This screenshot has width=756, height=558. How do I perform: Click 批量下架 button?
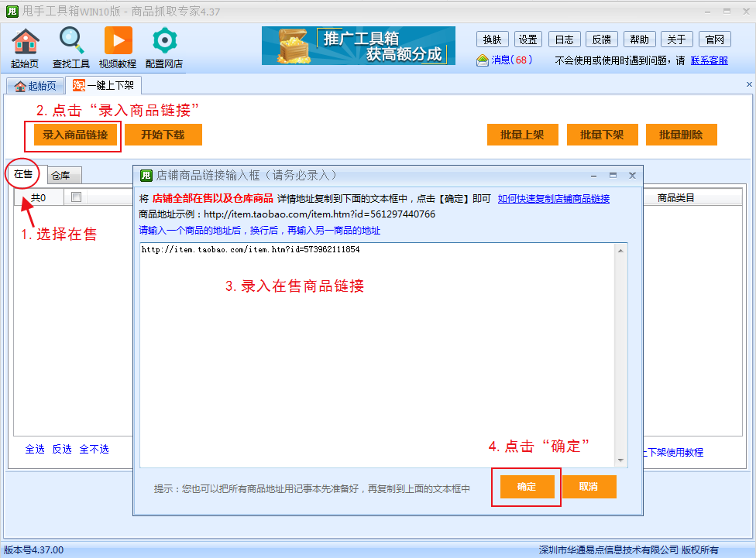tap(602, 135)
